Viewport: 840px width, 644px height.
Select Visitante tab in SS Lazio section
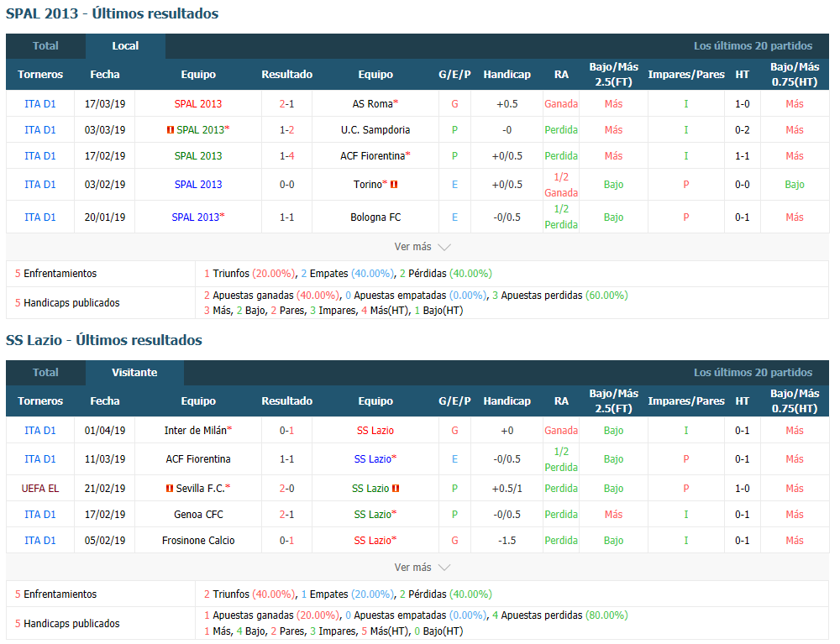[134, 373]
